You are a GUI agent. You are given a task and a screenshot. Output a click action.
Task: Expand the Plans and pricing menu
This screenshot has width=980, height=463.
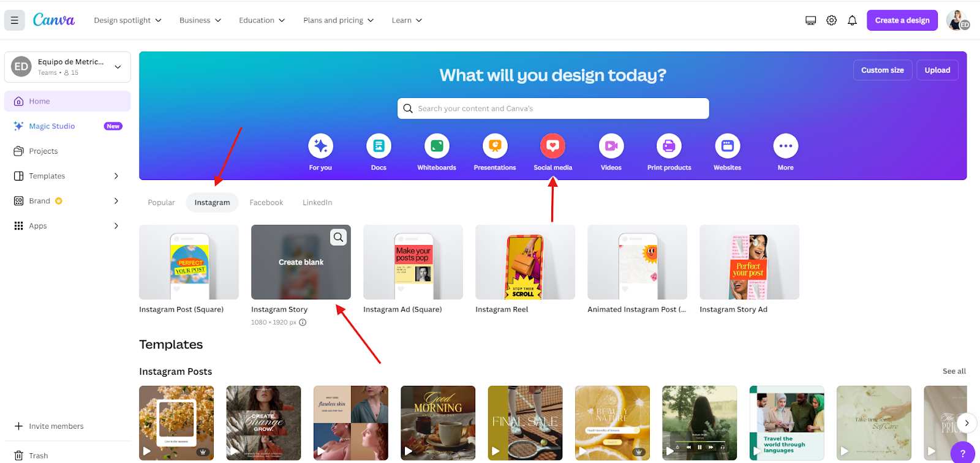(338, 20)
